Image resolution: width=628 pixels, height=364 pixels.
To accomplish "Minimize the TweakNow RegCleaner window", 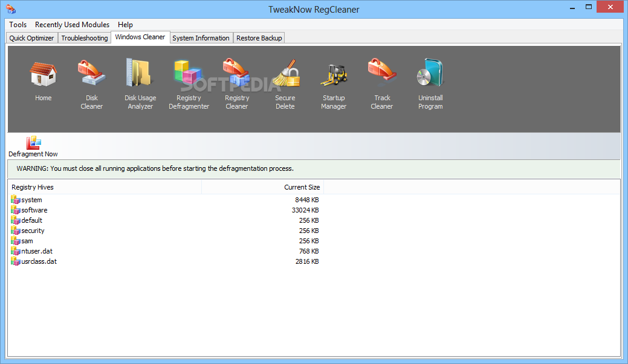I will click(572, 7).
